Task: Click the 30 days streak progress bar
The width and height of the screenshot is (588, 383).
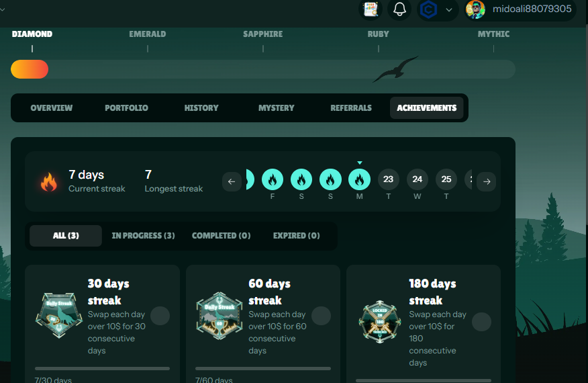Action: (x=103, y=369)
